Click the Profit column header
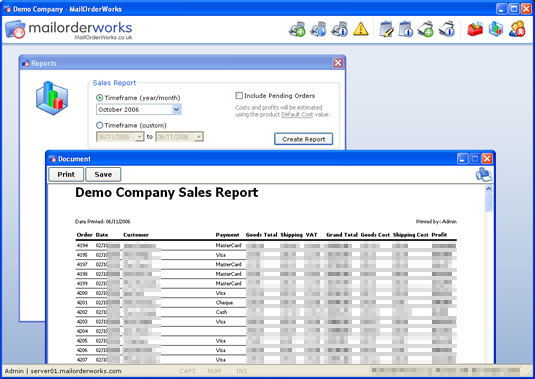 [x=439, y=235]
